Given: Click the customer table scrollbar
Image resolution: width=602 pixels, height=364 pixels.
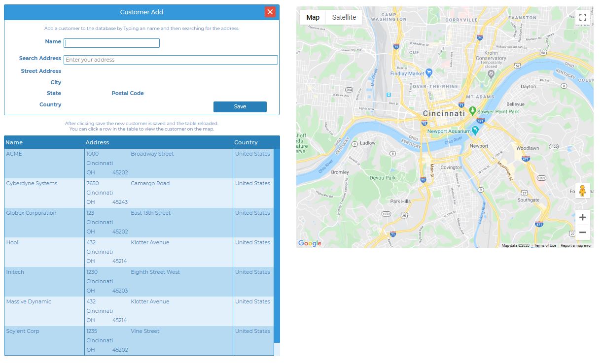Looking at the screenshot, I should tap(277, 245).
